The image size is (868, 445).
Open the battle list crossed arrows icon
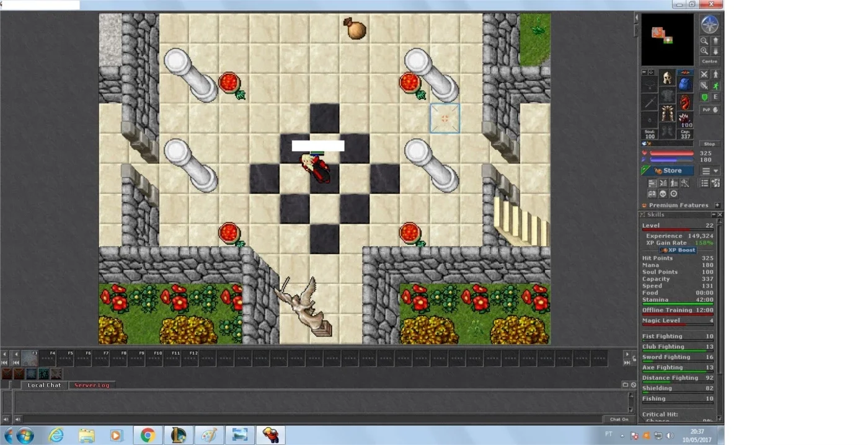point(663,183)
